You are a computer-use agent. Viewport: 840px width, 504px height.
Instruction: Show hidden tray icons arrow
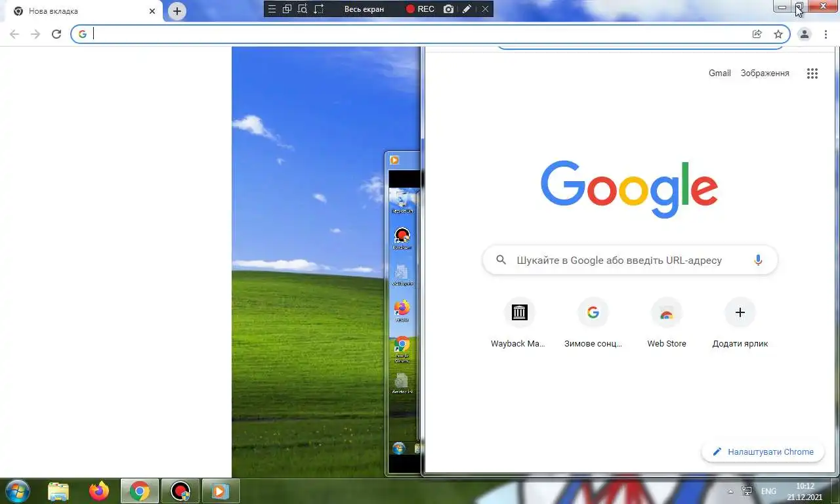pyautogui.click(x=730, y=491)
